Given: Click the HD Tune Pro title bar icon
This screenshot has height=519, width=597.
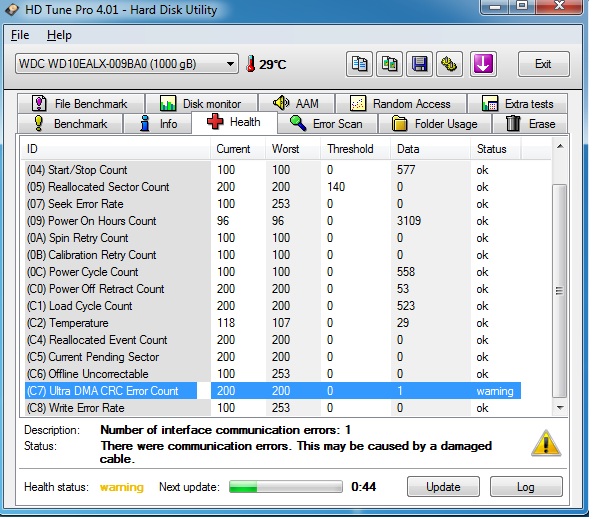Looking at the screenshot, I should [12, 9].
